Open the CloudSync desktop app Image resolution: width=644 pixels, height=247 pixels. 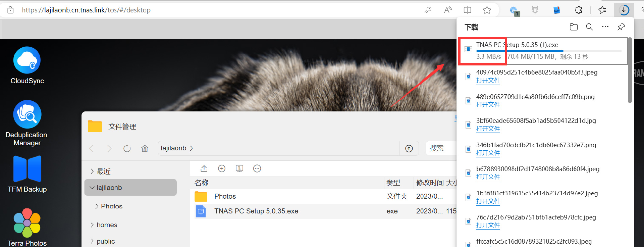tap(27, 65)
